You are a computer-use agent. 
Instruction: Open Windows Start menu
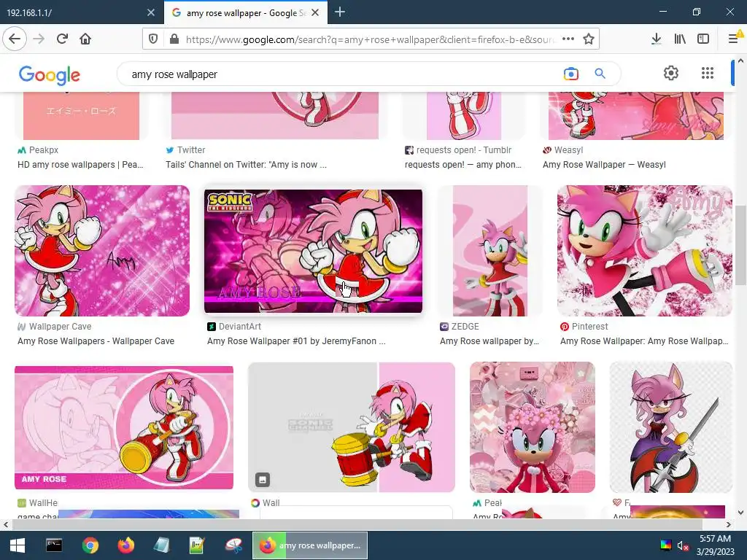tap(18, 545)
